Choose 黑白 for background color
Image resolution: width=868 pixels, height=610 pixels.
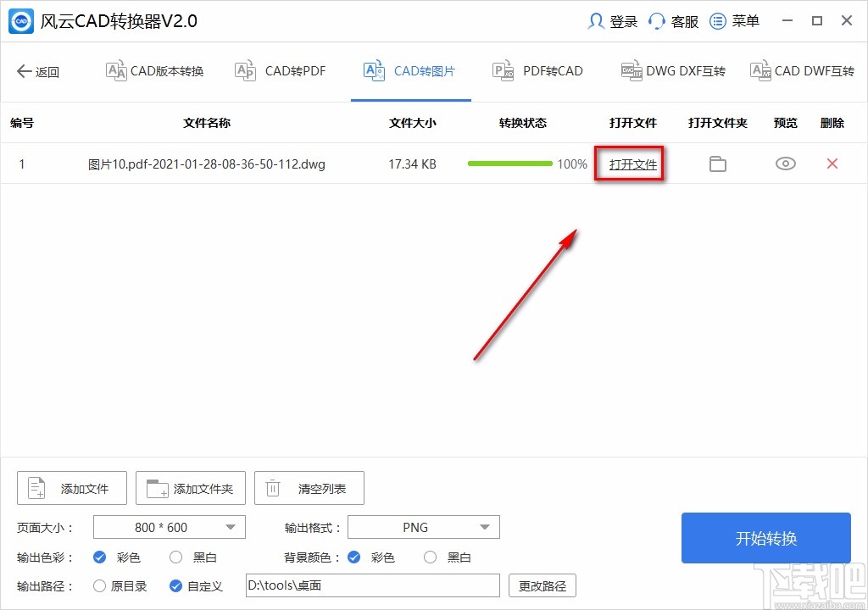pos(431,557)
